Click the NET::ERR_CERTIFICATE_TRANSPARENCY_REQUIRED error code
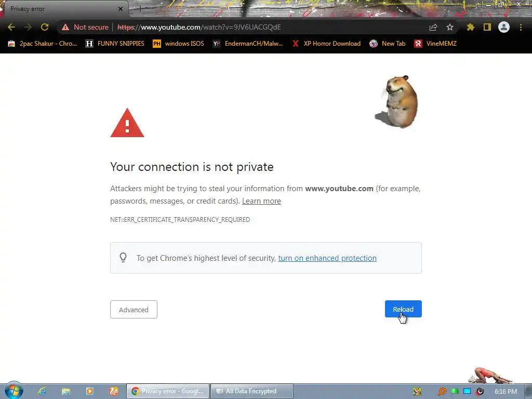Viewport: 532px width, 399px height. pos(180,220)
